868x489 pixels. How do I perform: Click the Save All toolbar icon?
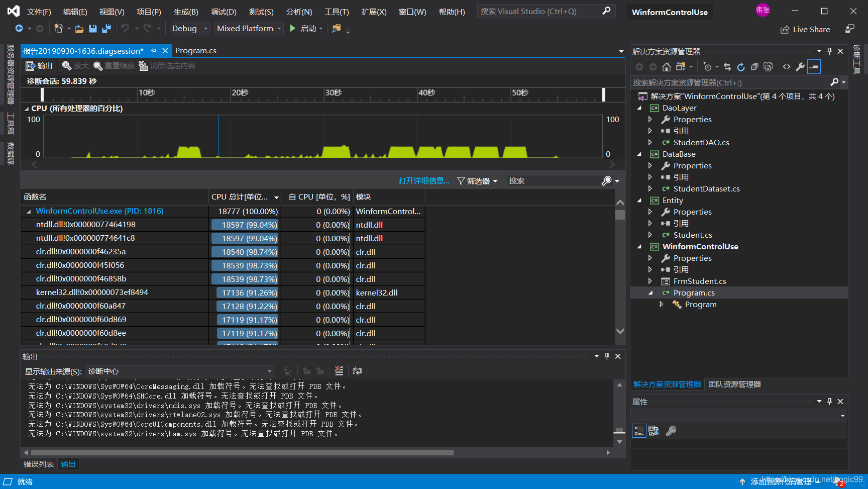106,29
